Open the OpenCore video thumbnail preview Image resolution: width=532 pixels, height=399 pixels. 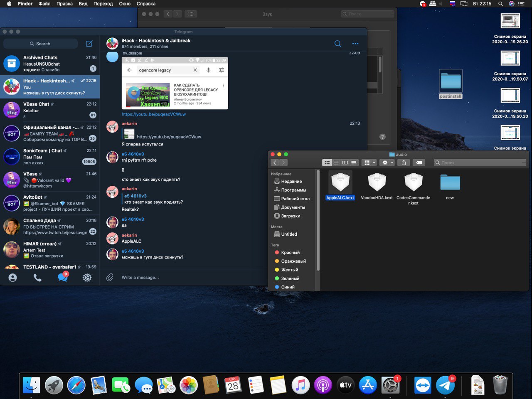tap(148, 94)
